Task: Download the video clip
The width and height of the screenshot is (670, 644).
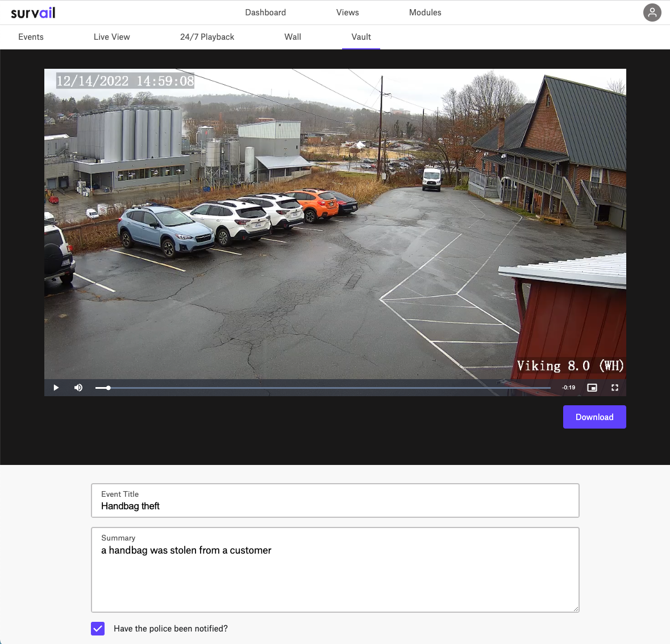Action: [594, 417]
